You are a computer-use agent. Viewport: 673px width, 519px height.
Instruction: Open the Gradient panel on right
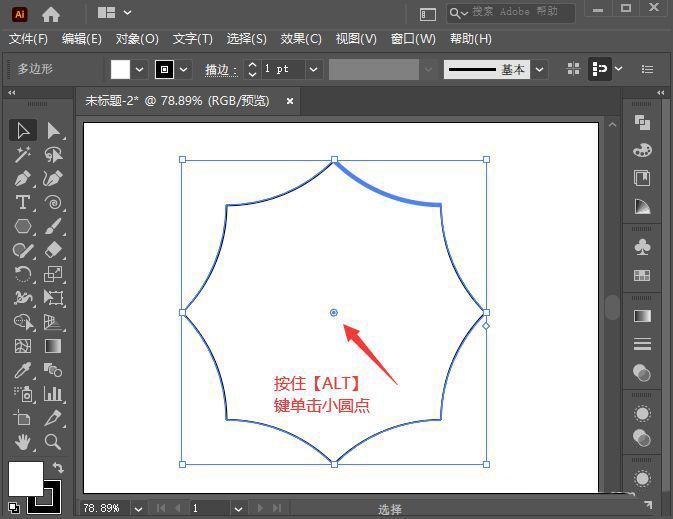click(642, 316)
